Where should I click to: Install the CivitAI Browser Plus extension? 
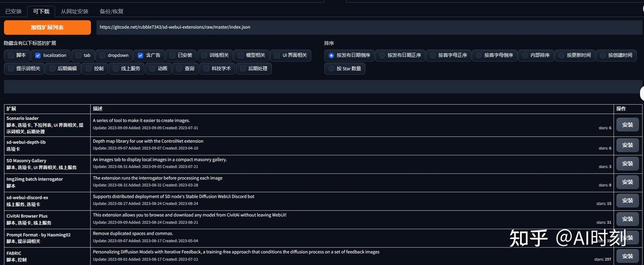[x=627, y=219]
